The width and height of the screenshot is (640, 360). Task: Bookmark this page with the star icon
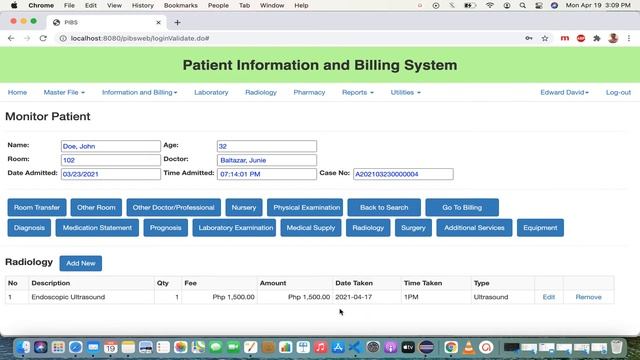[x=545, y=38]
